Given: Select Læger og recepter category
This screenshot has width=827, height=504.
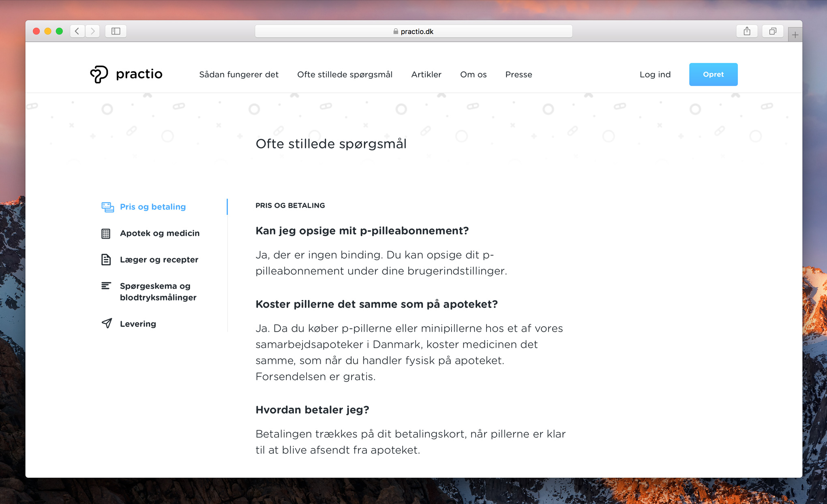Looking at the screenshot, I should [159, 259].
